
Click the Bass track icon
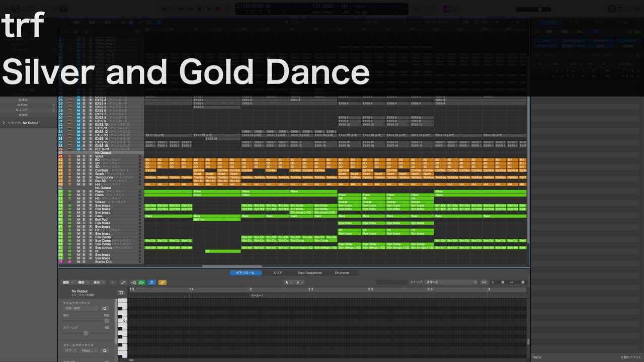pos(69,216)
